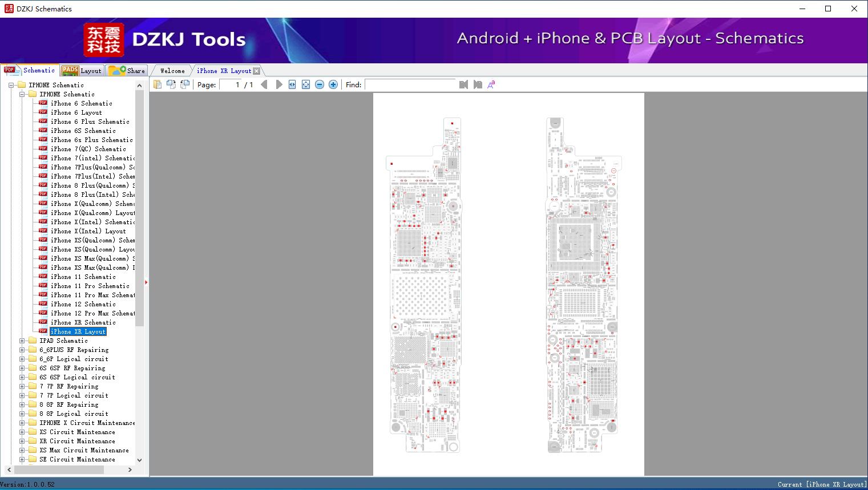Open iPhone 6S Schematic

pos(83,131)
